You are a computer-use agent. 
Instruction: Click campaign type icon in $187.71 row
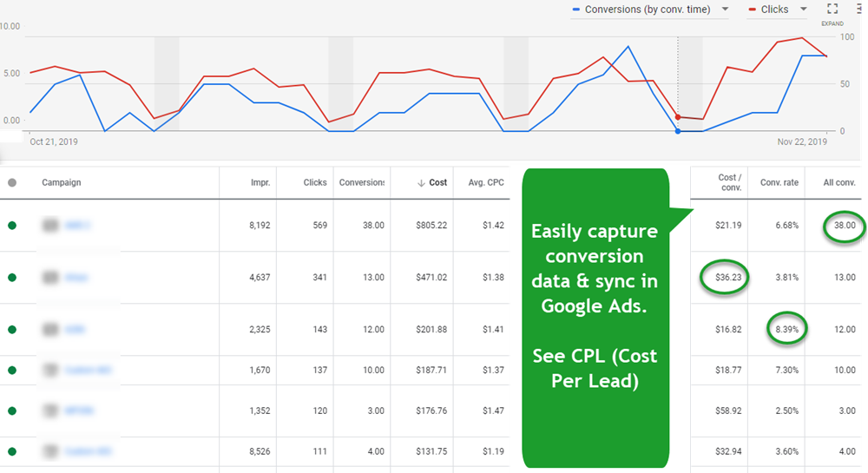(x=50, y=370)
